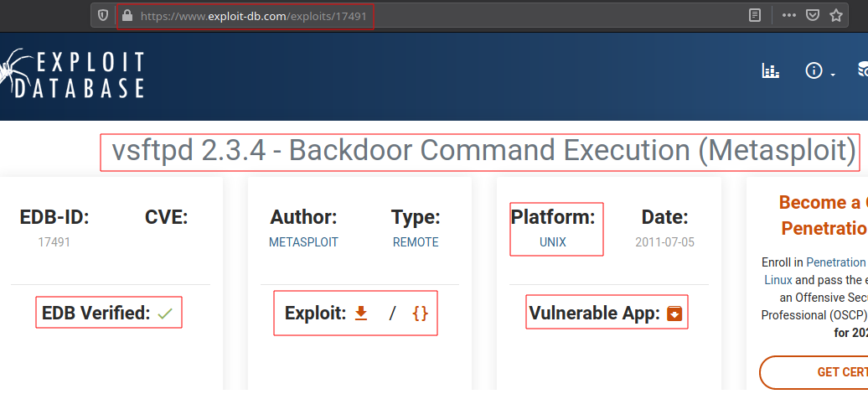Open the stats bar chart icon

coord(771,70)
